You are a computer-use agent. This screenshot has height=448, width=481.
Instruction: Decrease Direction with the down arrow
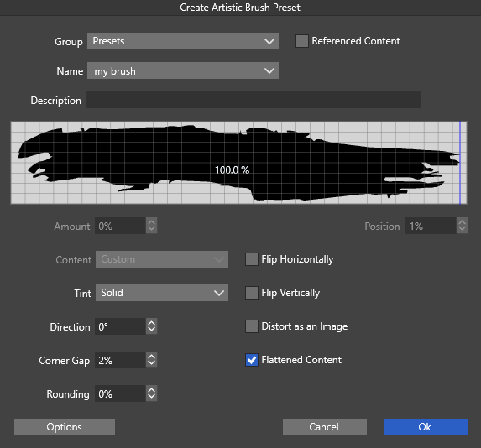152,330
